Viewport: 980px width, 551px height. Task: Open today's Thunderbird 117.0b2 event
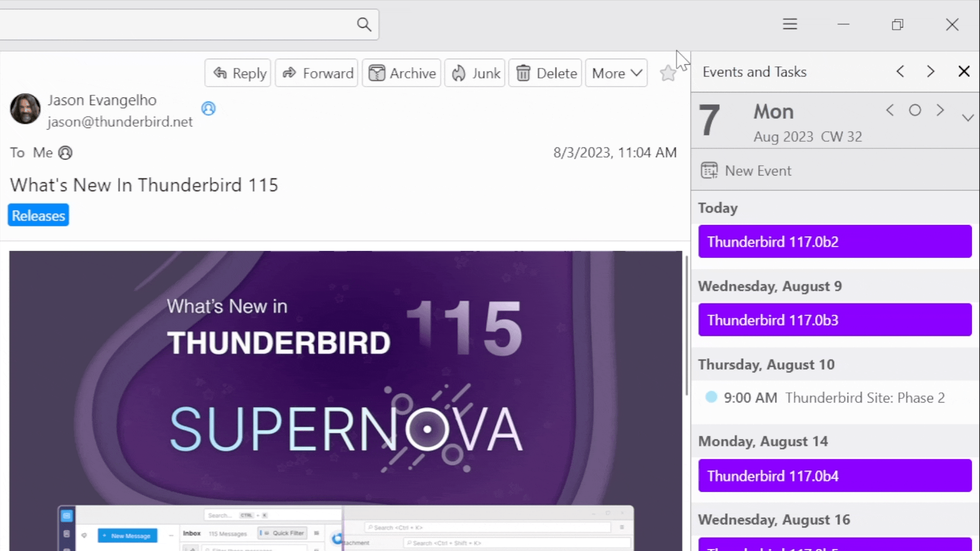coord(835,241)
